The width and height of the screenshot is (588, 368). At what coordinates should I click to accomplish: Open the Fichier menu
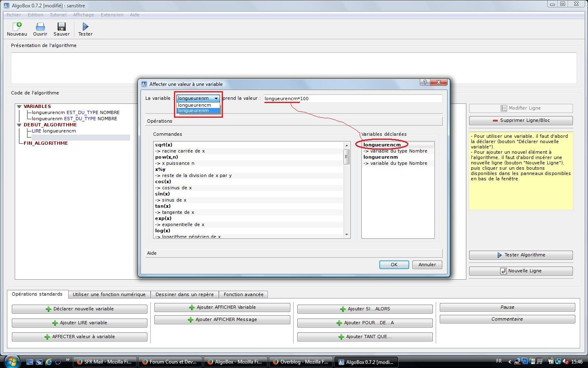[x=13, y=15]
